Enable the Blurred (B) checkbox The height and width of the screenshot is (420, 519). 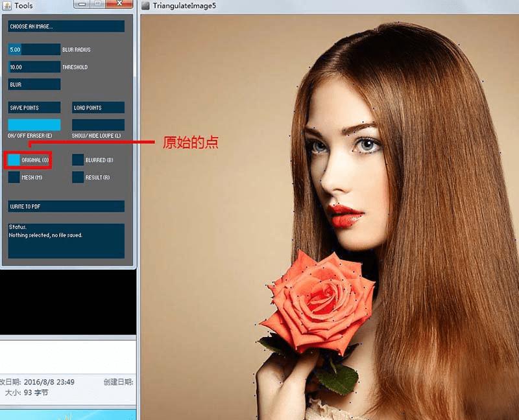[x=78, y=160]
